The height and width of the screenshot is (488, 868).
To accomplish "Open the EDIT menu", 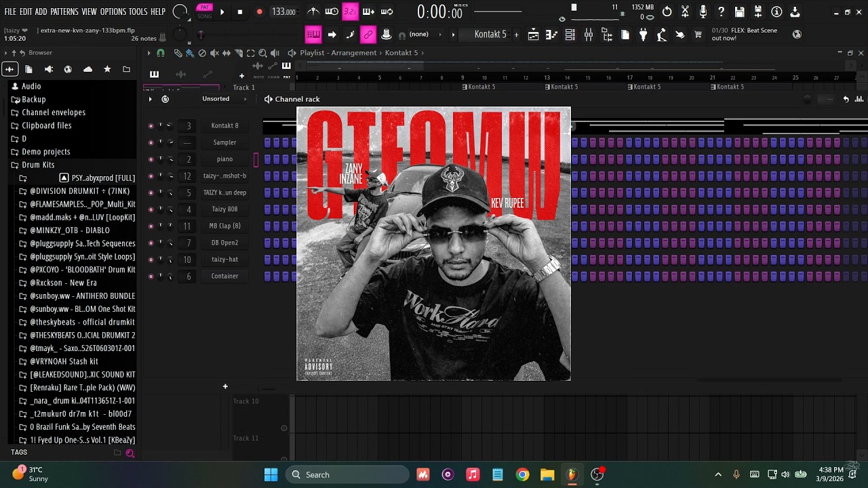I will [26, 12].
